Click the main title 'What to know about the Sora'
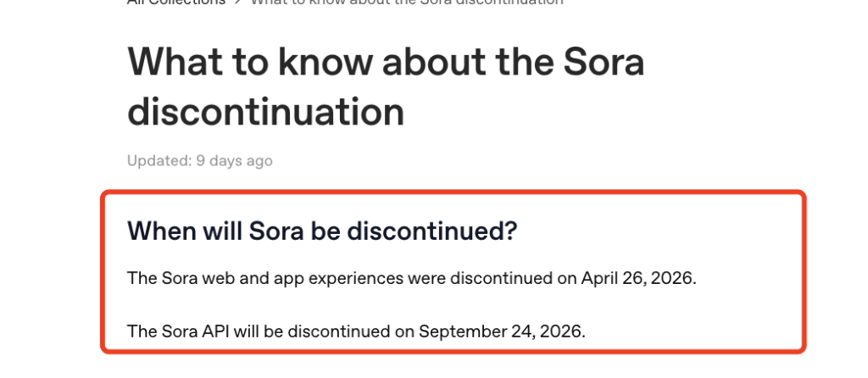Viewport: 868px width, 378px height. pyautogui.click(x=386, y=62)
